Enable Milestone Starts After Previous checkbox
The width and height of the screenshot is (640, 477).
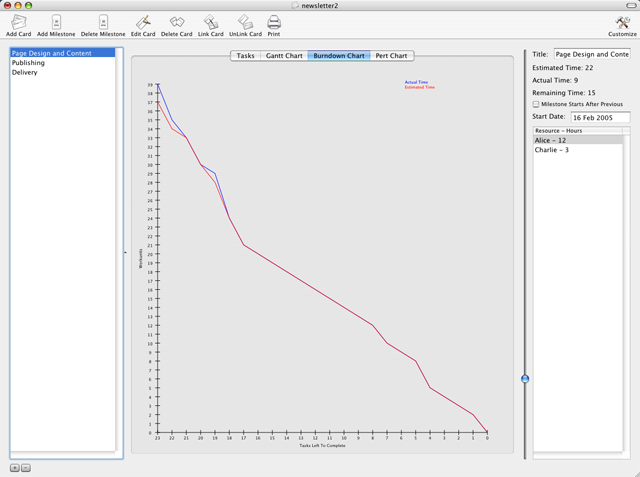tap(536, 104)
